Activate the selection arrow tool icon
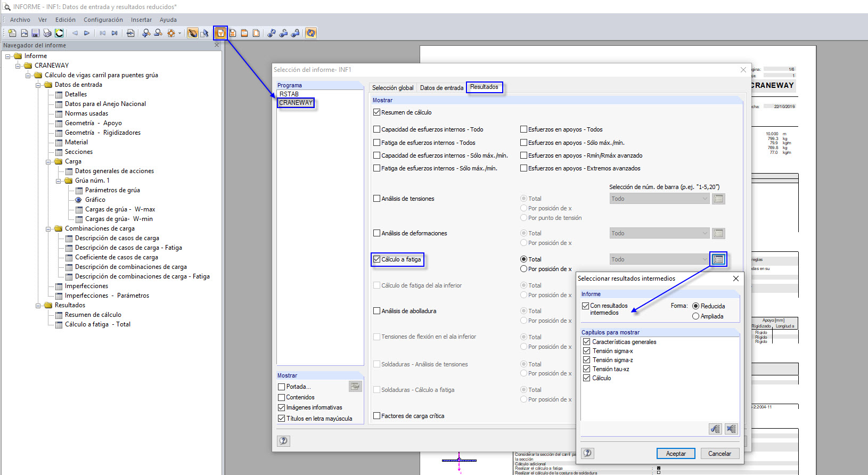The width and height of the screenshot is (868, 475). pyautogui.click(x=204, y=33)
